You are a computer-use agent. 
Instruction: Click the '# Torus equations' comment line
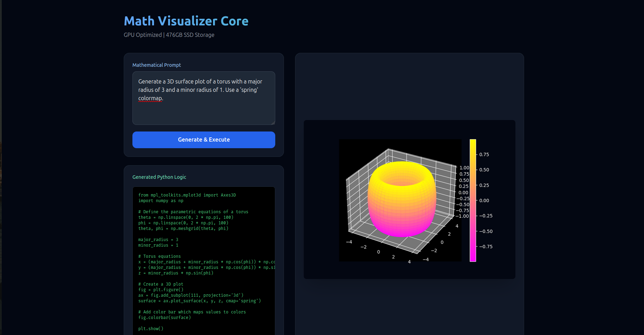(x=160, y=256)
